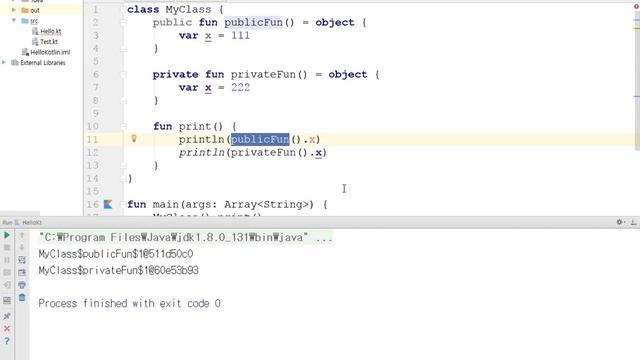This screenshot has width=640, height=360.
Task: Click the line number 11 in the gutter
Action: (93, 139)
